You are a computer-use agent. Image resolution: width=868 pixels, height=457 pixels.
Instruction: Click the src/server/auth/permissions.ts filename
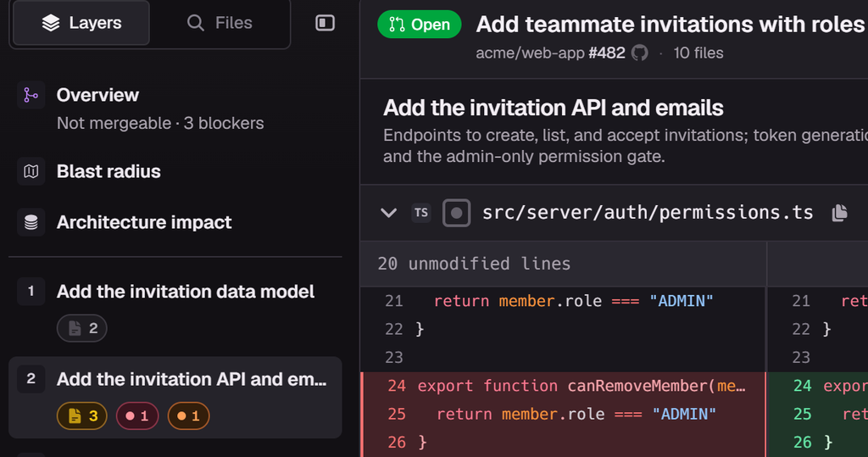648,213
